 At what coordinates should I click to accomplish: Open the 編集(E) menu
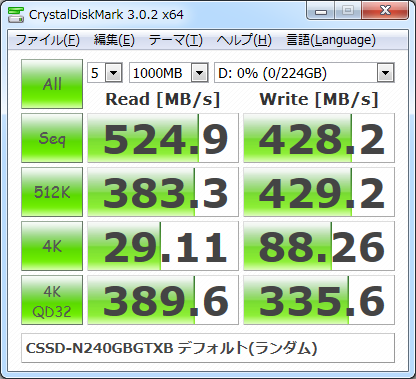[114, 40]
